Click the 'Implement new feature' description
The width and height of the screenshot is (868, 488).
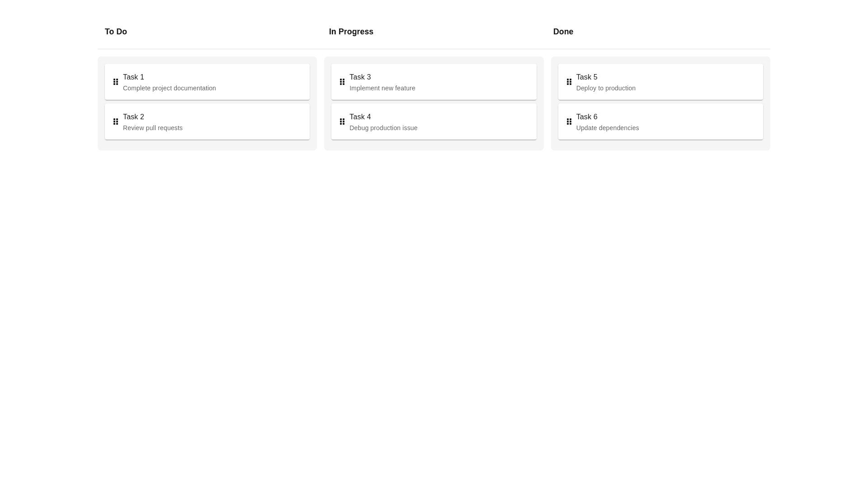(382, 88)
